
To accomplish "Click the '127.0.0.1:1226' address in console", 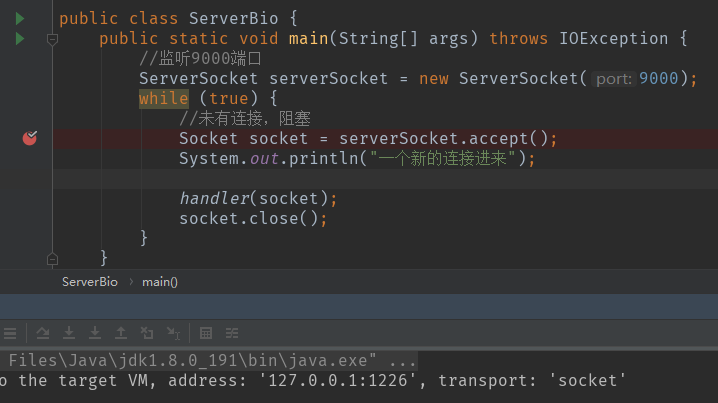I will 337,381.
